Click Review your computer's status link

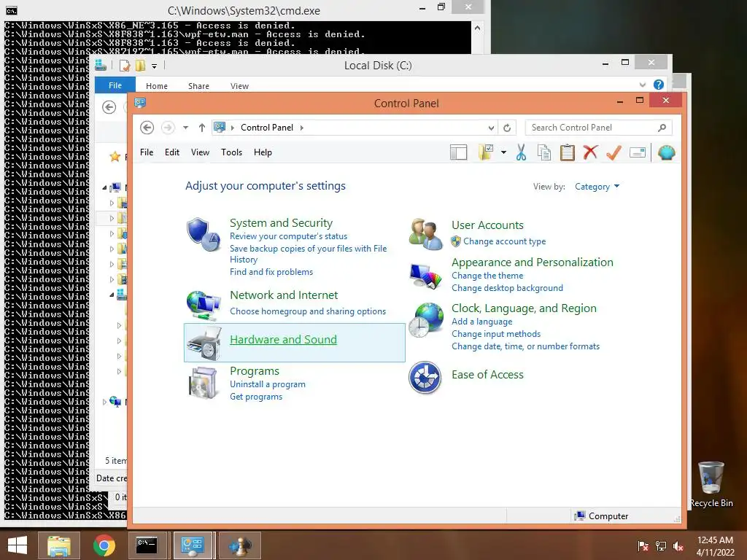click(289, 236)
